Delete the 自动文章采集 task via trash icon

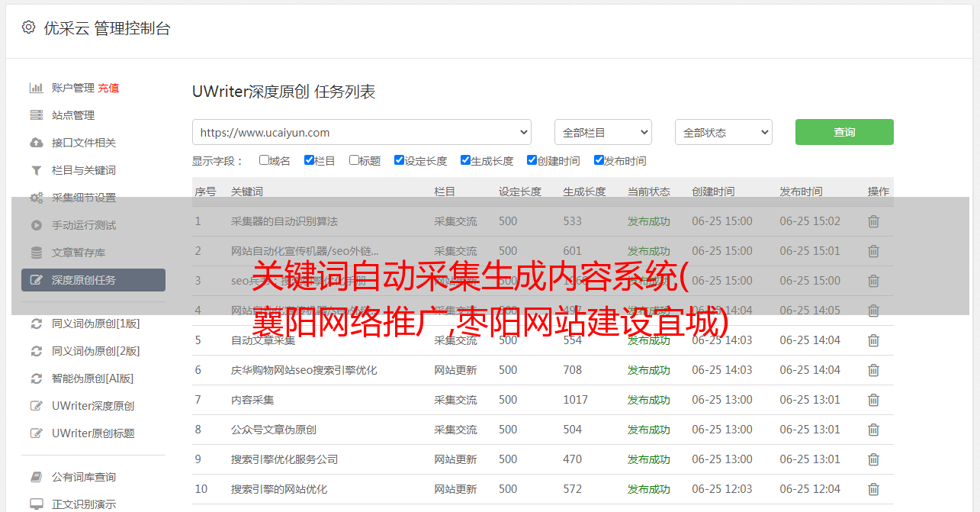tap(873, 340)
